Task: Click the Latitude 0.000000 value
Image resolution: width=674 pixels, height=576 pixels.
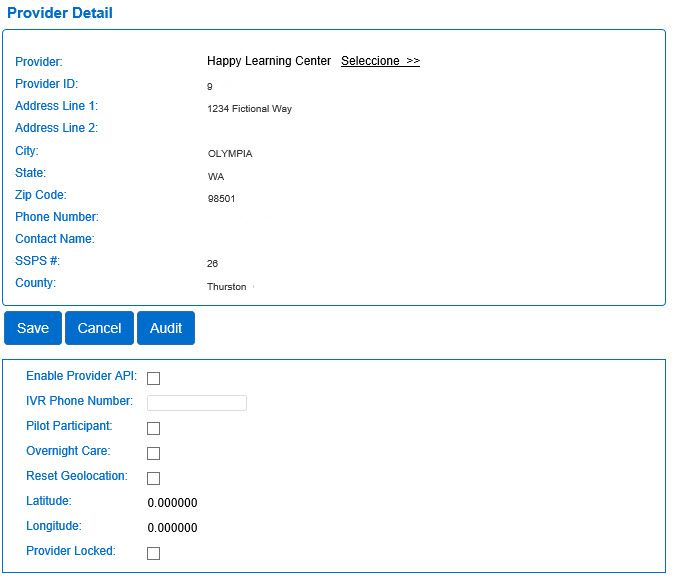Action: (x=172, y=503)
